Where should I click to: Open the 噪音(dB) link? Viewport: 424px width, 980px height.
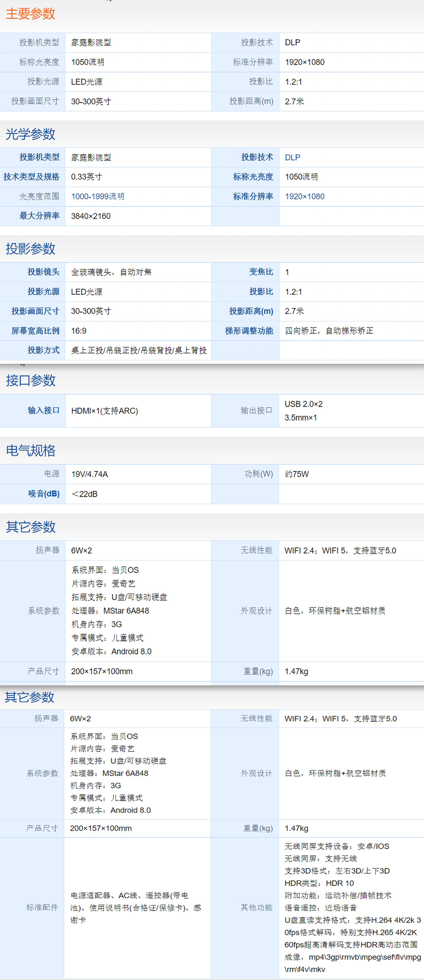point(44,494)
